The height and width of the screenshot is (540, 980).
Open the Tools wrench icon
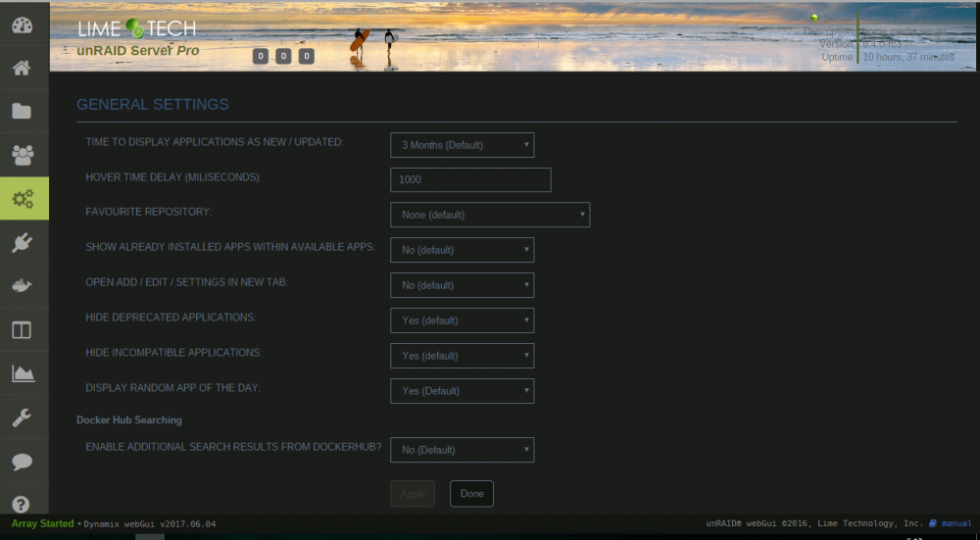pos(23,417)
